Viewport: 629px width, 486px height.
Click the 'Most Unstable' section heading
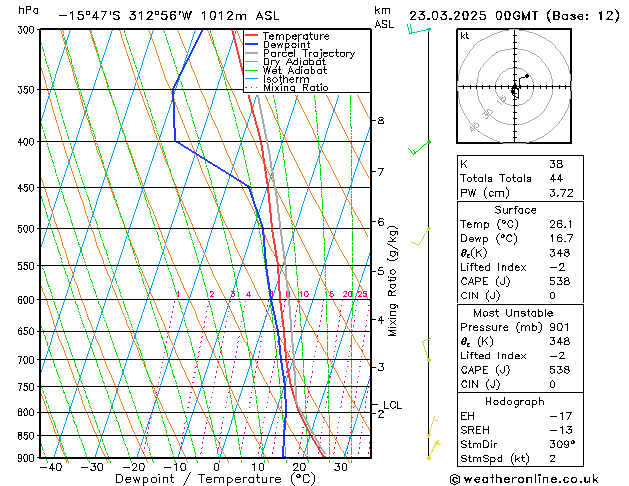[513, 313]
